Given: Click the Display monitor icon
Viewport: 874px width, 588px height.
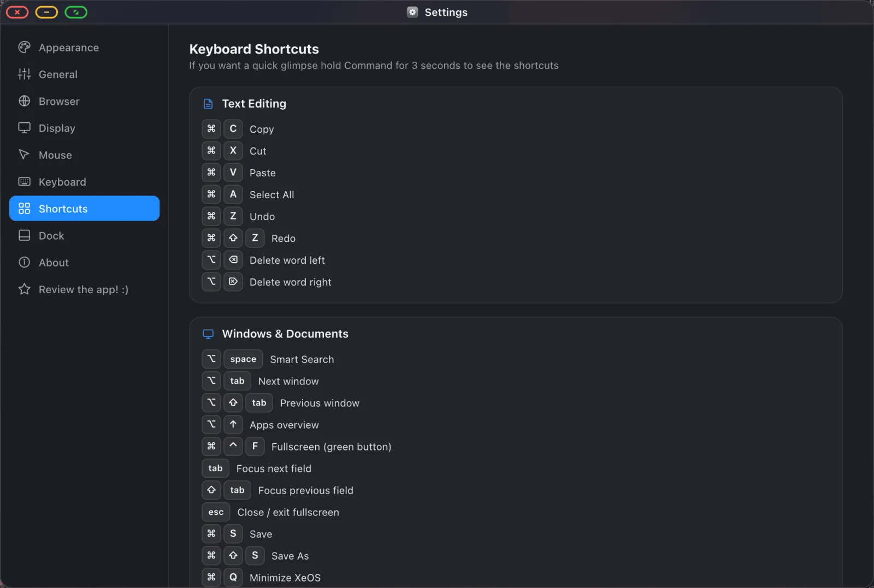Looking at the screenshot, I should [x=24, y=128].
